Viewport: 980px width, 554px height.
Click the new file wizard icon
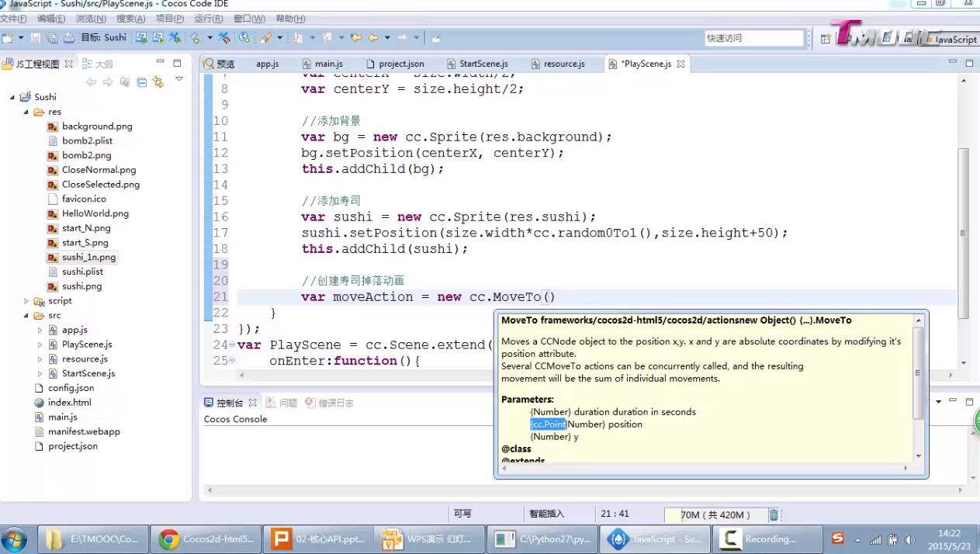(7, 37)
